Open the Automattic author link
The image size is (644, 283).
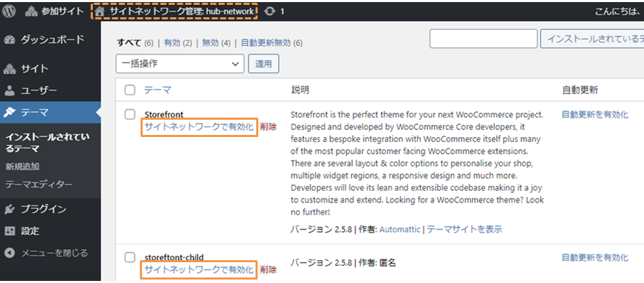400,229
